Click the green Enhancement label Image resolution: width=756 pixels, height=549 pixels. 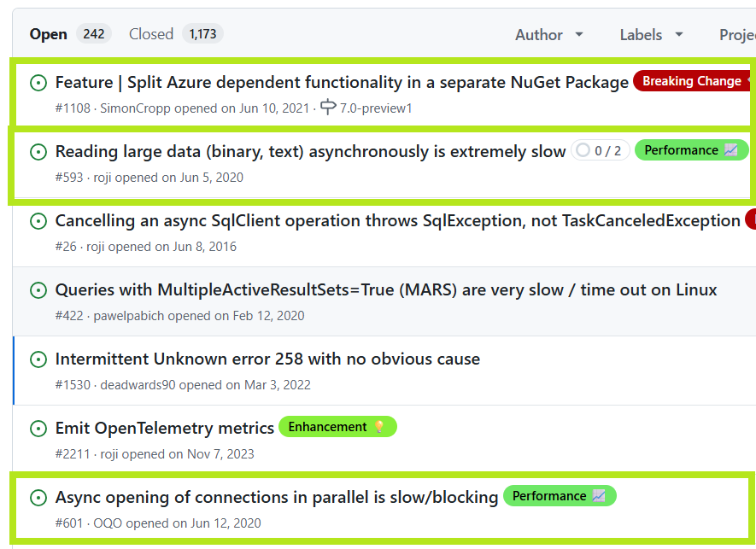(x=337, y=427)
